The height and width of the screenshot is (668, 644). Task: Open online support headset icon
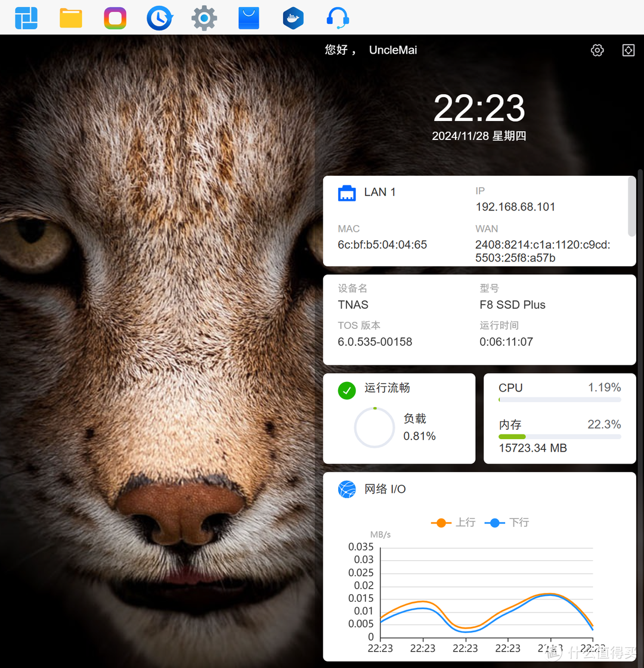click(x=338, y=18)
